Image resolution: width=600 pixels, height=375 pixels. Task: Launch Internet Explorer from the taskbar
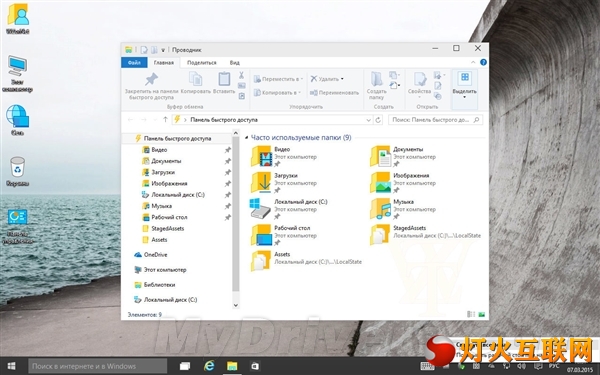click(x=209, y=366)
